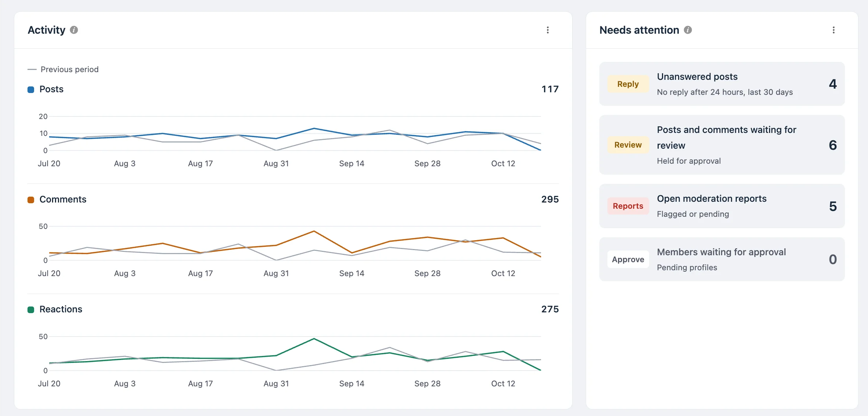Open the Activity panel's three-dot menu
Screen dimensions: 868x416
tap(548, 30)
